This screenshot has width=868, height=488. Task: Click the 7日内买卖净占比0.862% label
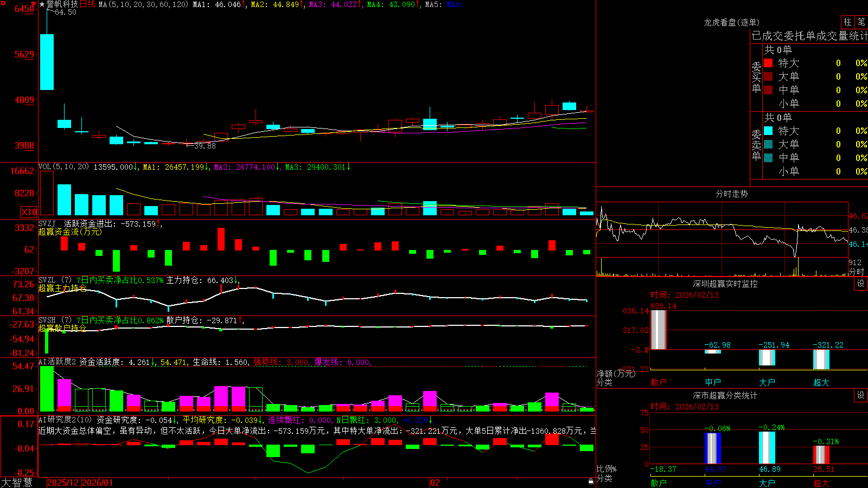(x=120, y=320)
